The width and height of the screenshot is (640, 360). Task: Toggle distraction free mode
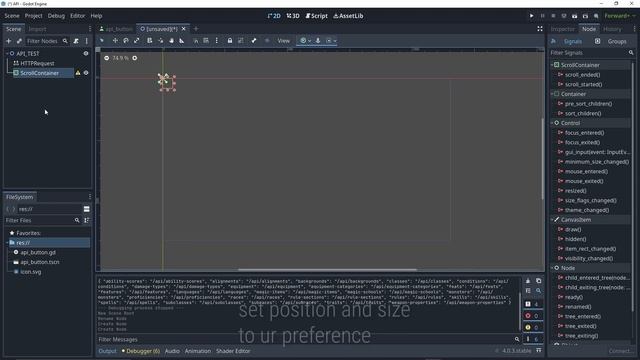point(540,29)
